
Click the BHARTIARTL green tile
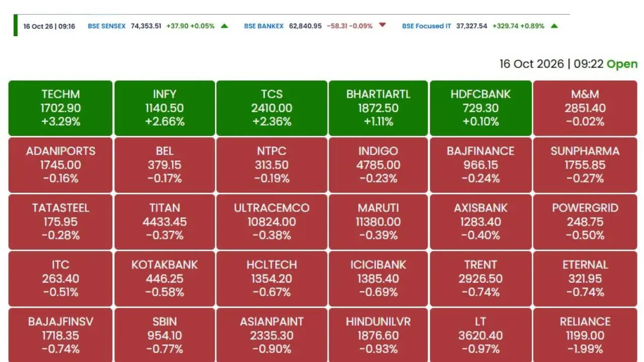[x=378, y=108]
